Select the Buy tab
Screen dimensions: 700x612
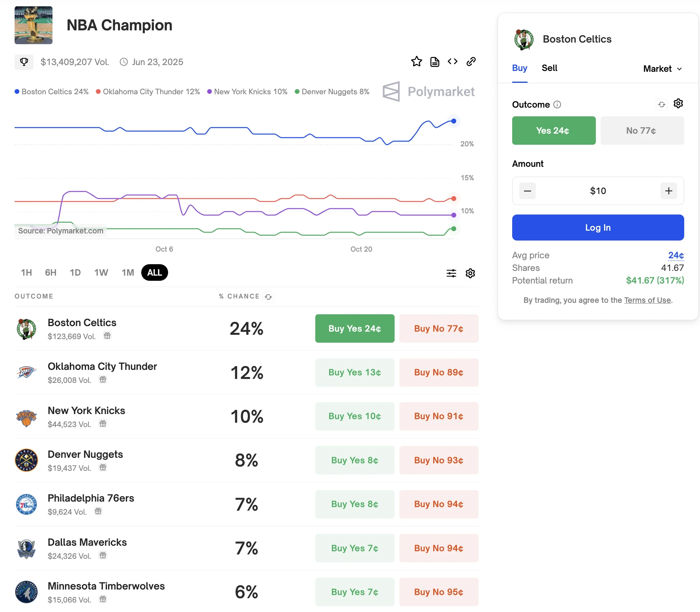[x=519, y=68]
